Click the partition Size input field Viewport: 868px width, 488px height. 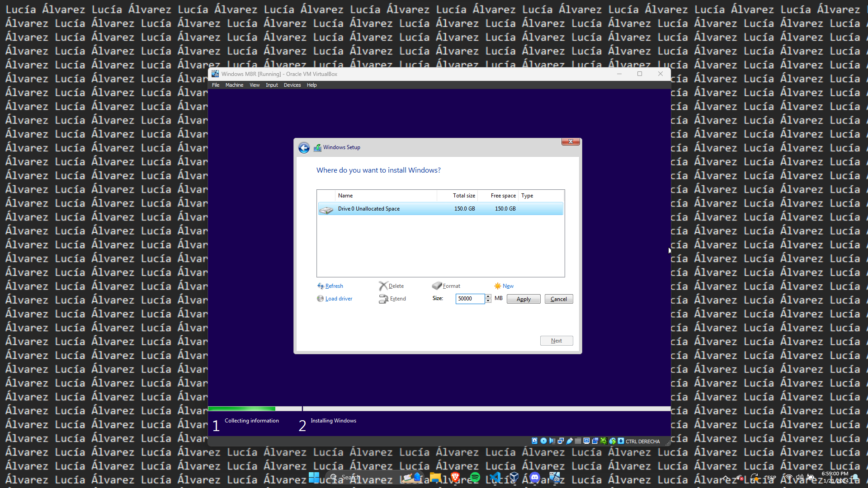[x=470, y=299]
